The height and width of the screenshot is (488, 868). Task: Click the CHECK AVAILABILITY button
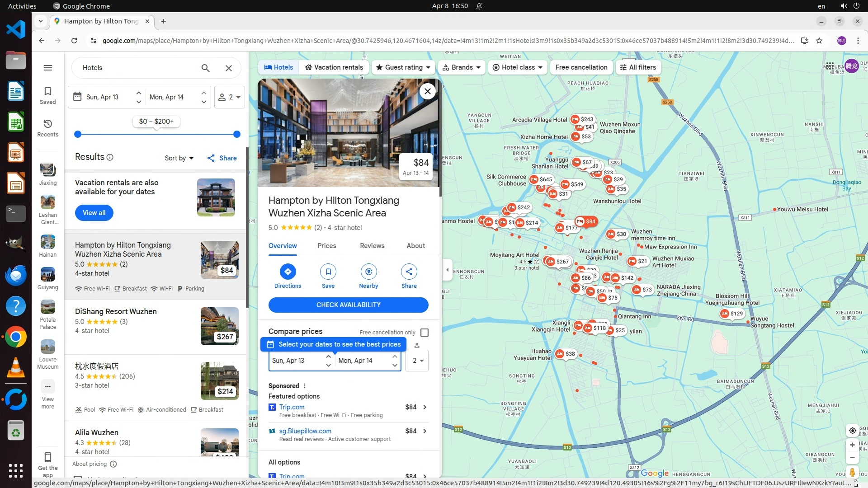coord(348,305)
